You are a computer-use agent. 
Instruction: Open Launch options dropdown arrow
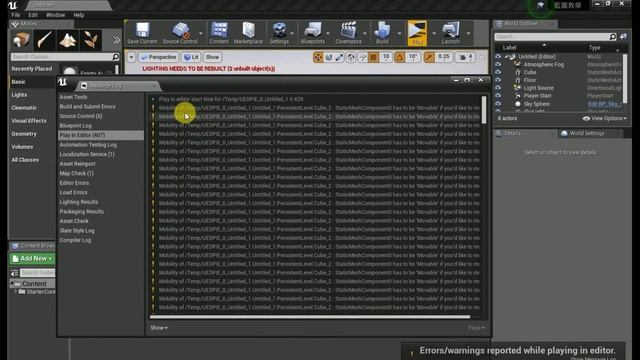tap(468, 33)
